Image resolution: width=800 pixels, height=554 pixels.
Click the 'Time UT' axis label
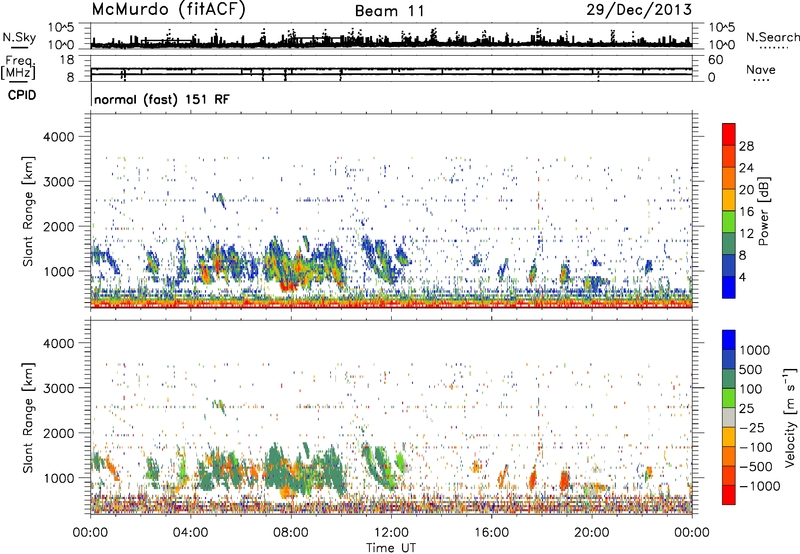[391, 548]
